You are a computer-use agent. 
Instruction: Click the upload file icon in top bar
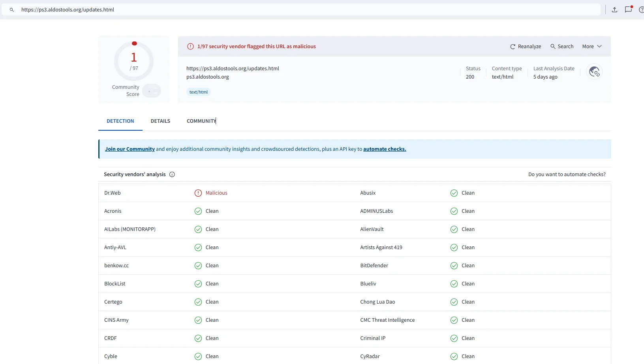point(614,10)
